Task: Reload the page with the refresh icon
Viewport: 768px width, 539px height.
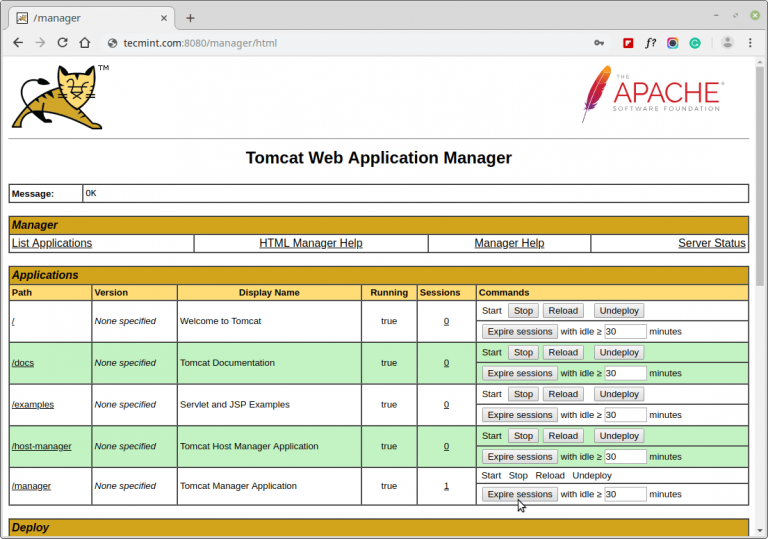Action: pos(62,43)
